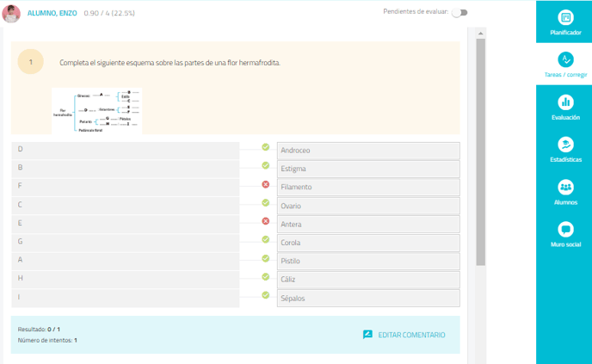
Task: Click green check icon for Corola
Action: [x=266, y=239]
